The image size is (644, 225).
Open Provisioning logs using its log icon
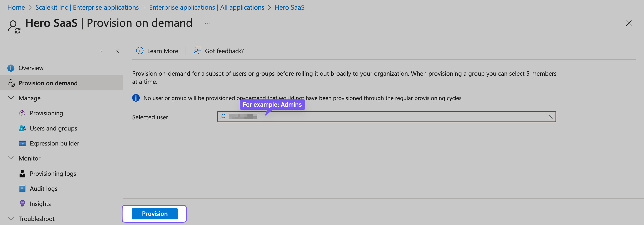(22, 174)
